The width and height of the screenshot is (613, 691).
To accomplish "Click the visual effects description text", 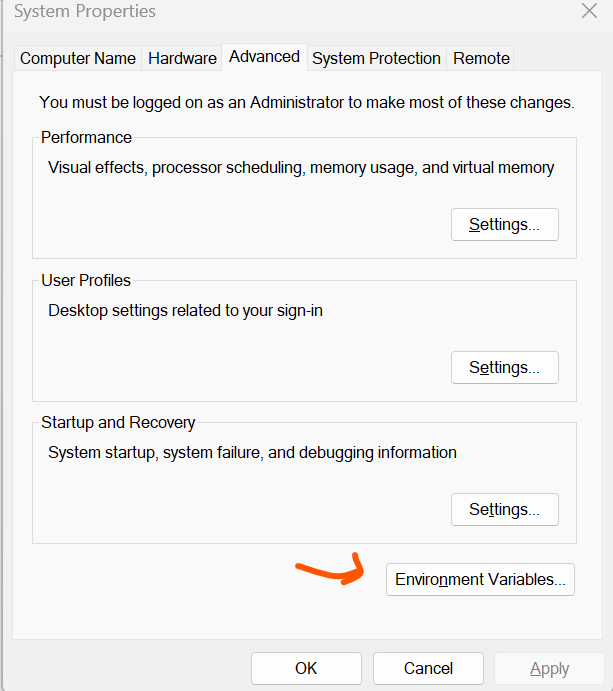I will (x=300, y=168).
